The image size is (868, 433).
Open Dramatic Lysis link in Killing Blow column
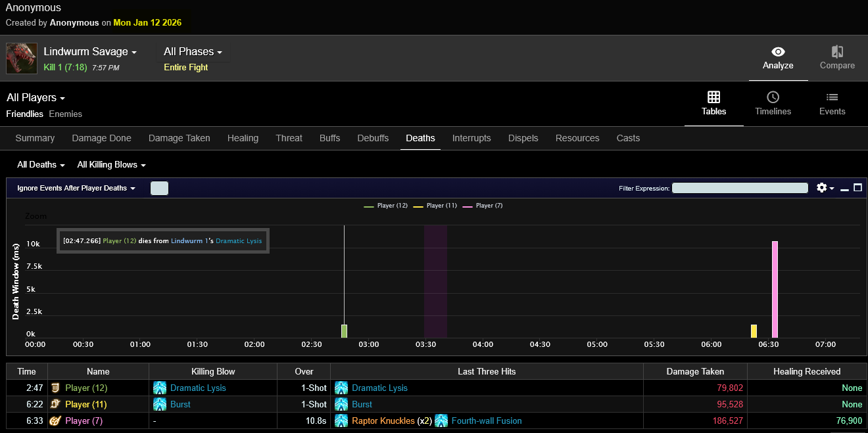[x=198, y=388]
